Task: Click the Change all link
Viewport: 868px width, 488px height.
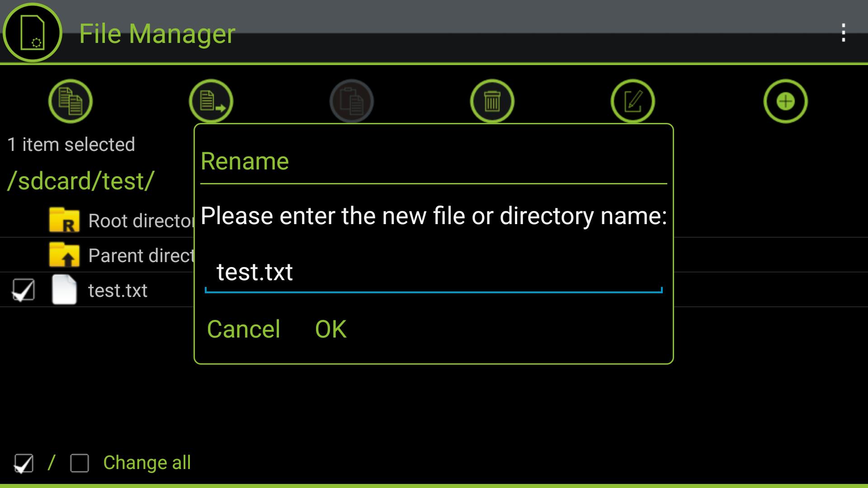Action: [147, 463]
